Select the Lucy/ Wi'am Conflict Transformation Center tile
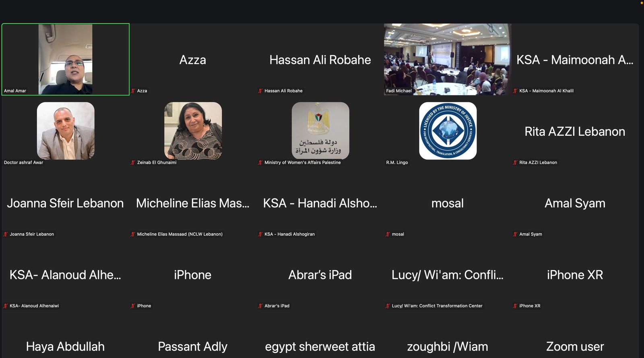 coord(448,274)
